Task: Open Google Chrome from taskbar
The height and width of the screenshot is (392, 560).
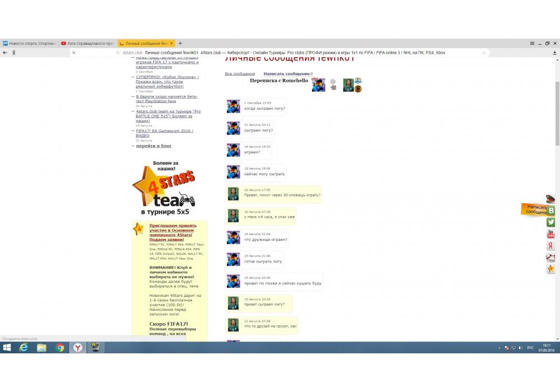Action: coord(60,347)
